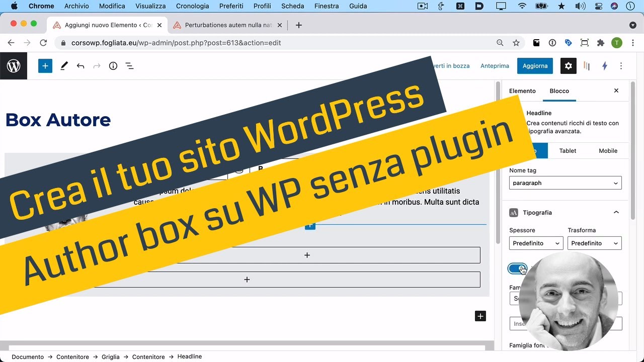Switch to the Elemento tab
Image resolution: width=644 pixels, height=362 pixels.
(522, 91)
